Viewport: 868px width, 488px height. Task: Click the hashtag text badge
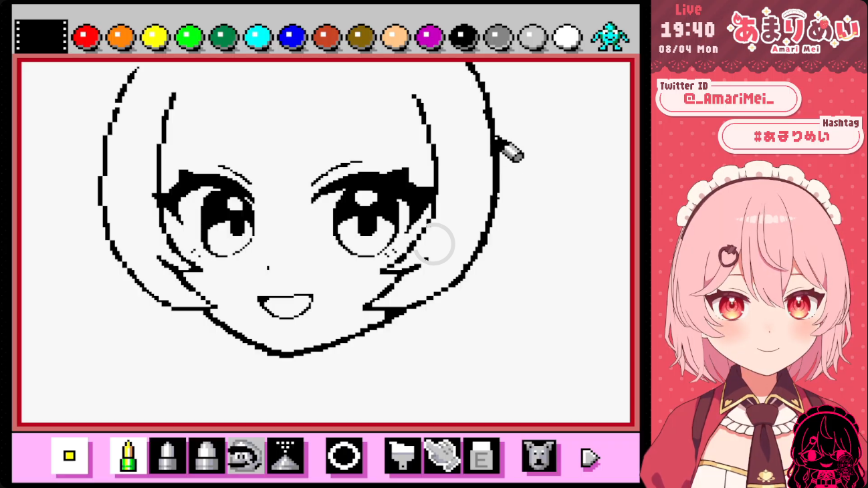[x=791, y=136]
